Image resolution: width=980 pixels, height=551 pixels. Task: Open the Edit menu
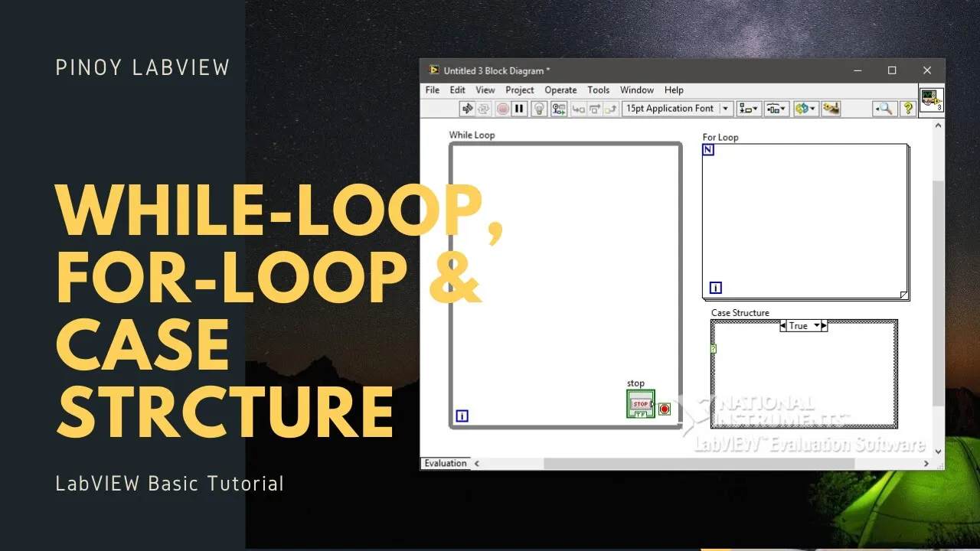pyautogui.click(x=457, y=90)
